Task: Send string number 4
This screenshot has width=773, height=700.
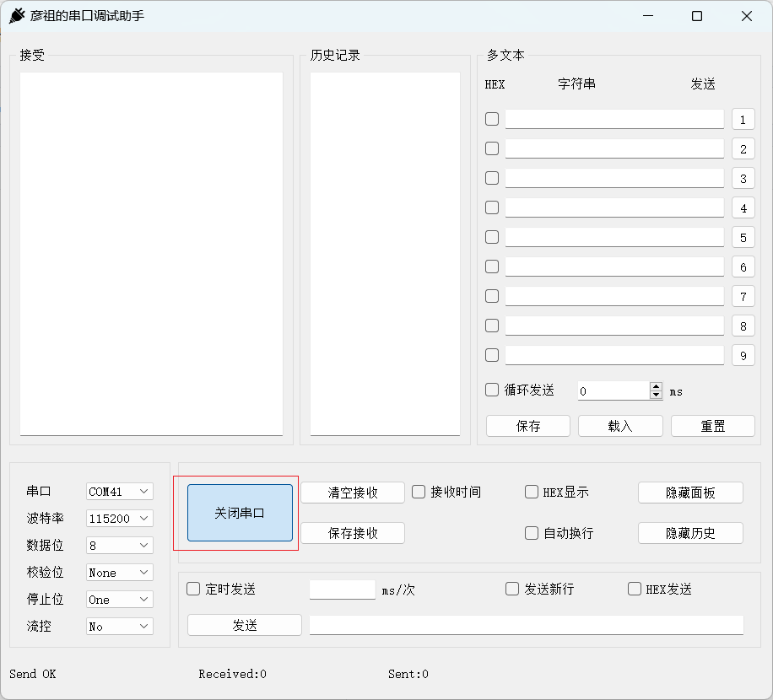Action: (x=743, y=207)
